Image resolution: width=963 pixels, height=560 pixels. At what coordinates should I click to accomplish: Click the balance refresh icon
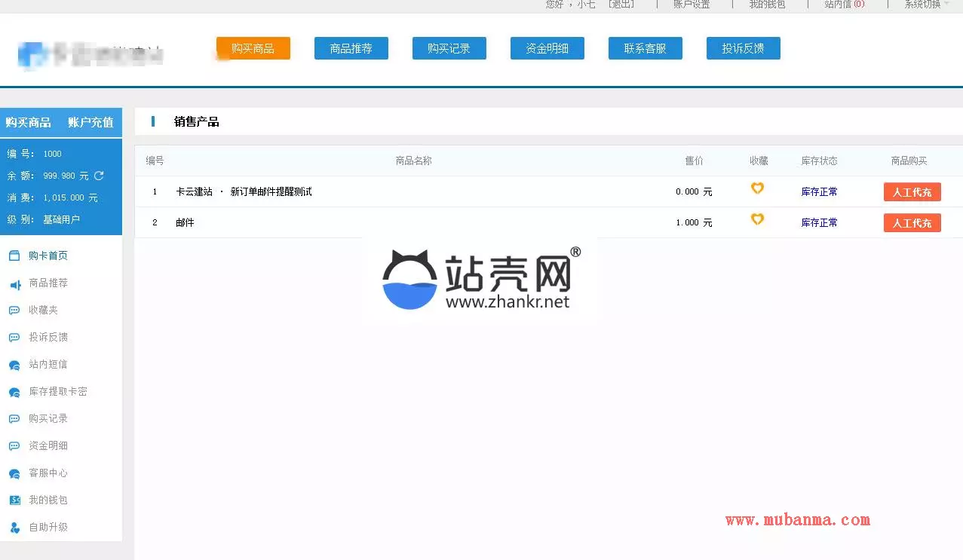pos(99,176)
